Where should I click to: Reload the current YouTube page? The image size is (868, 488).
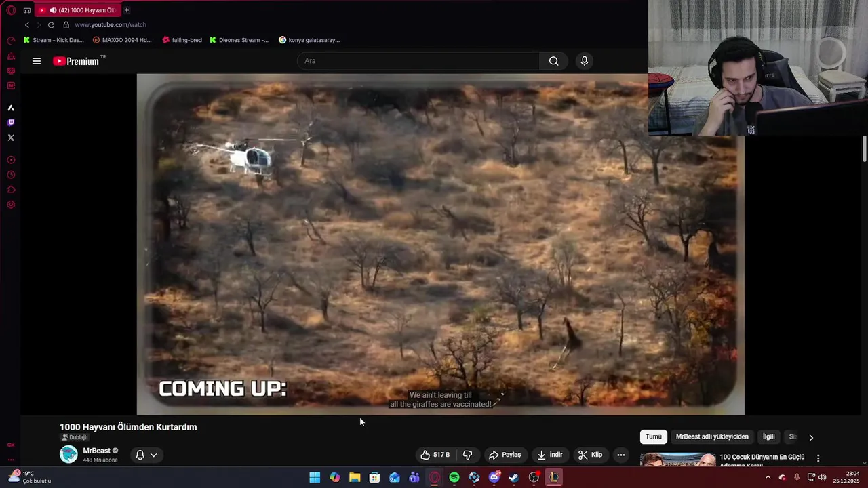[51, 25]
